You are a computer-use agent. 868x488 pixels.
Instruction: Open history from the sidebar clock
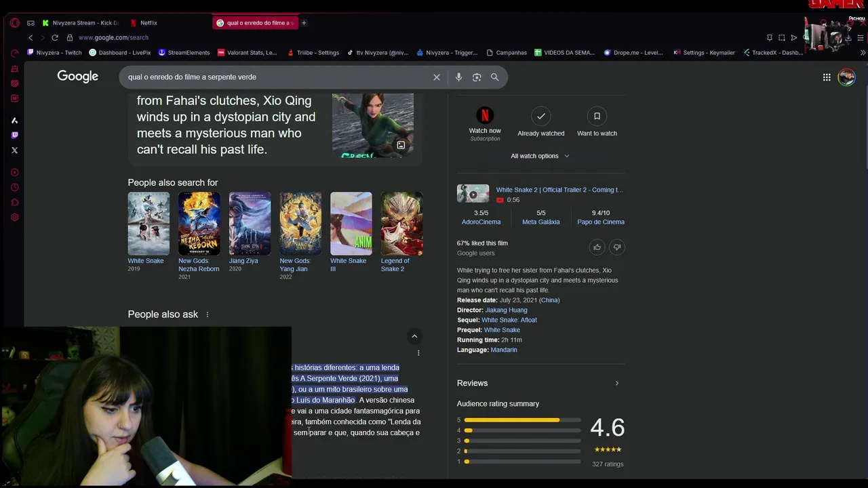click(x=15, y=188)
